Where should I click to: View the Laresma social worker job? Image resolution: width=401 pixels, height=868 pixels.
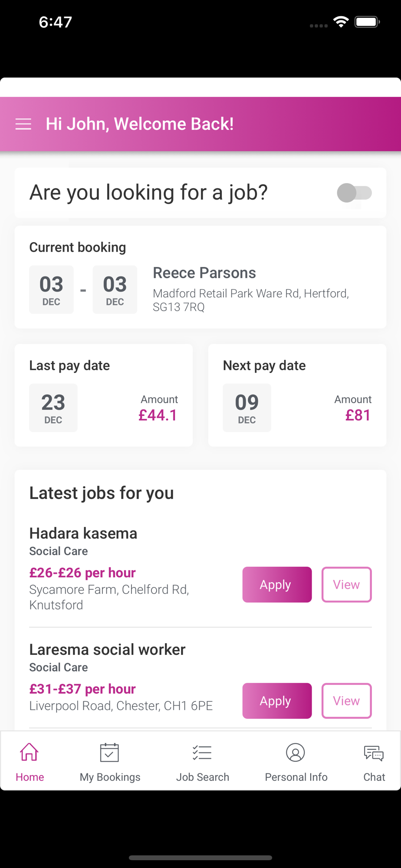(x=346, y=701)
